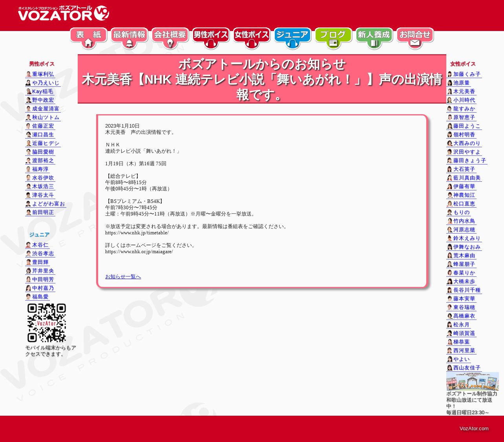Open female voice profile 伊藤有華
Viewport: 504px width, 442px height.
click(461, 186)
